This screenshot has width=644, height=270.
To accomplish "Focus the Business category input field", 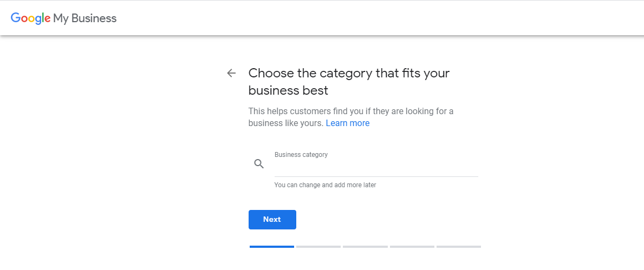I will click(x=376, y=168).
